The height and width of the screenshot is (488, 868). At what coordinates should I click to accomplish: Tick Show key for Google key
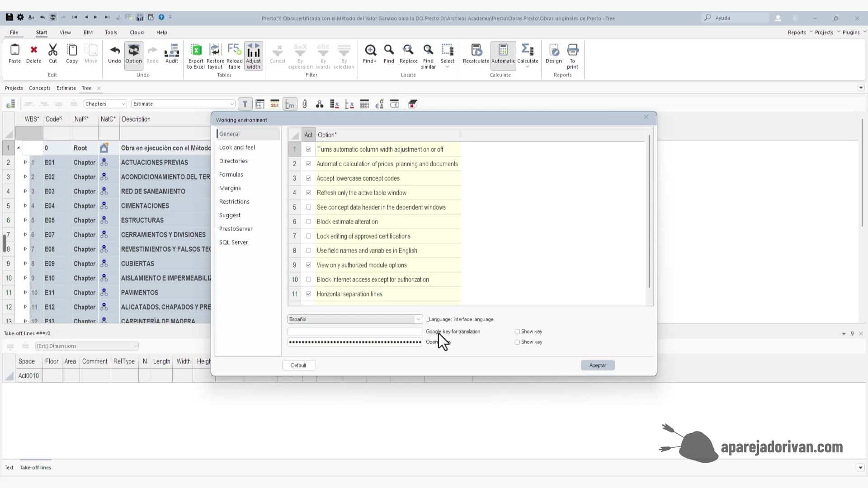[517, 332]
